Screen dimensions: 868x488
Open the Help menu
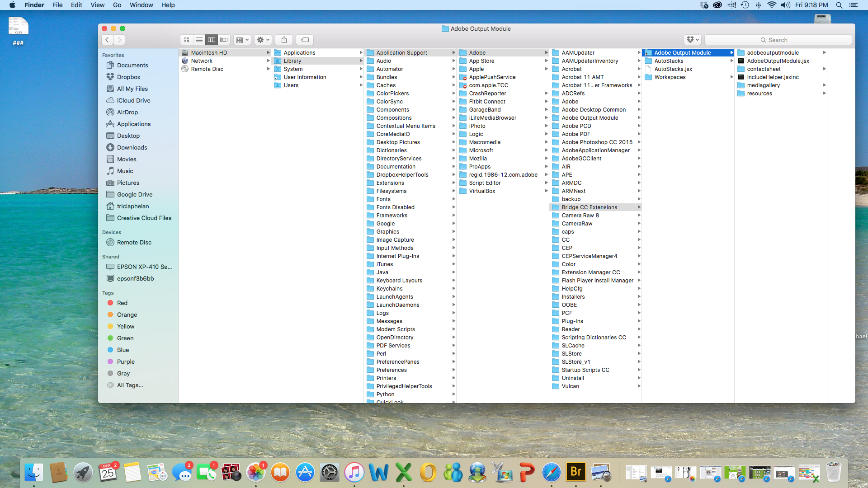point(168,5)
